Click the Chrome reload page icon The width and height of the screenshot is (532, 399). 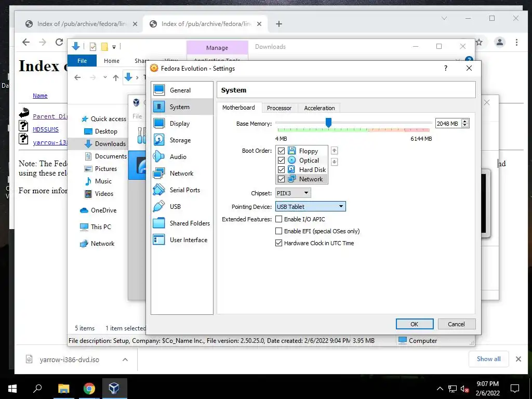click(59, 42)
